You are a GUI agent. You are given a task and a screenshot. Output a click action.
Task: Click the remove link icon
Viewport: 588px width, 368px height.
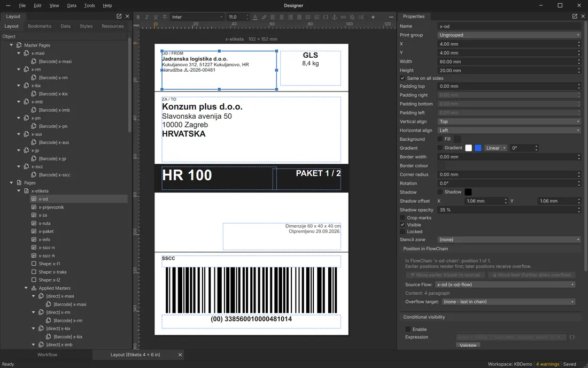(x=352, y=17)
